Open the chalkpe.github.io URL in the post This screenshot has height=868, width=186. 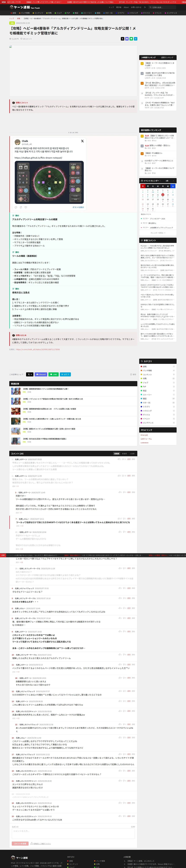[x=39, y=158]
